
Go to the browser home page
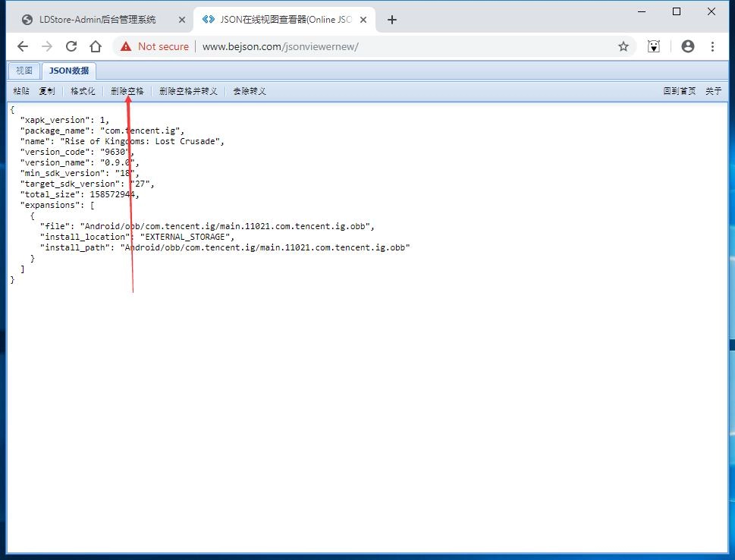click(96, 46)
